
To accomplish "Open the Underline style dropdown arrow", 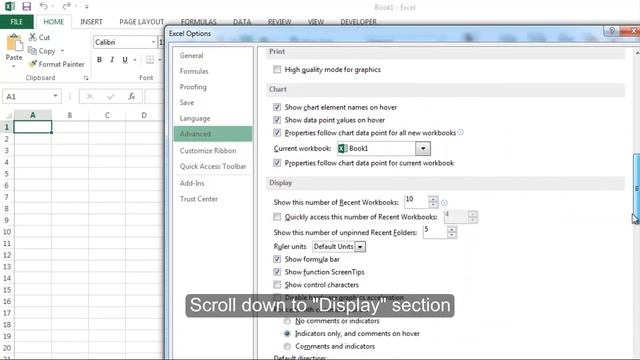I will point(135,60).
